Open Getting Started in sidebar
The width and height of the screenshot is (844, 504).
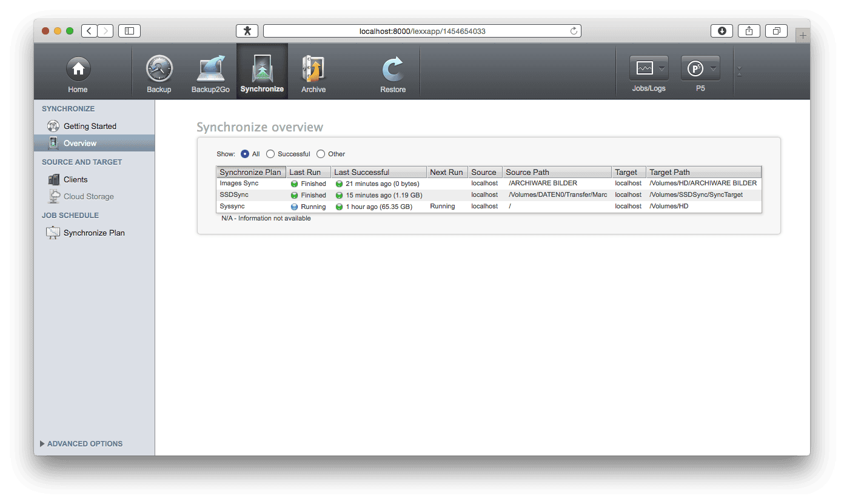pos(90,126)
